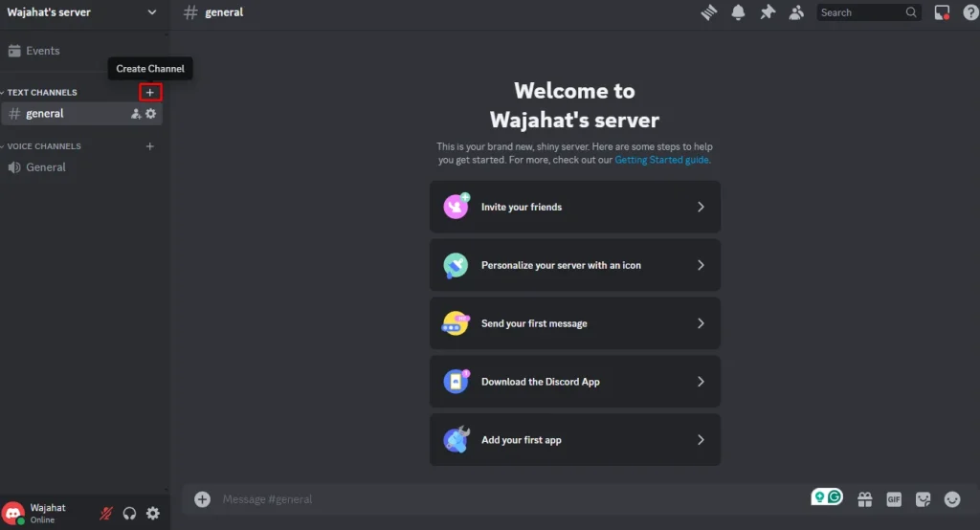The image size is (980, 530).
Task: Click Personalize your server with an icon
Action: 575,265
